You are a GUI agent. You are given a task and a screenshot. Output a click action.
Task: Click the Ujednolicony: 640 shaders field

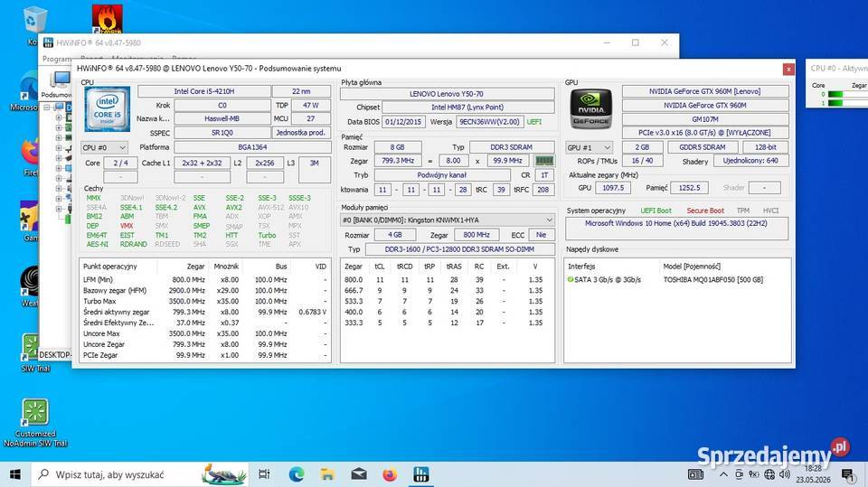pyautogui.click(x=750, y=161)
